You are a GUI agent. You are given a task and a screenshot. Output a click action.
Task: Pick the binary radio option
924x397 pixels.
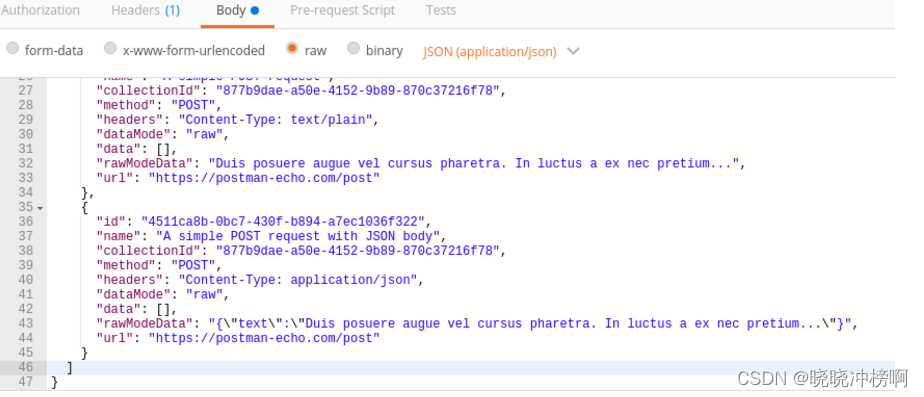353,49
